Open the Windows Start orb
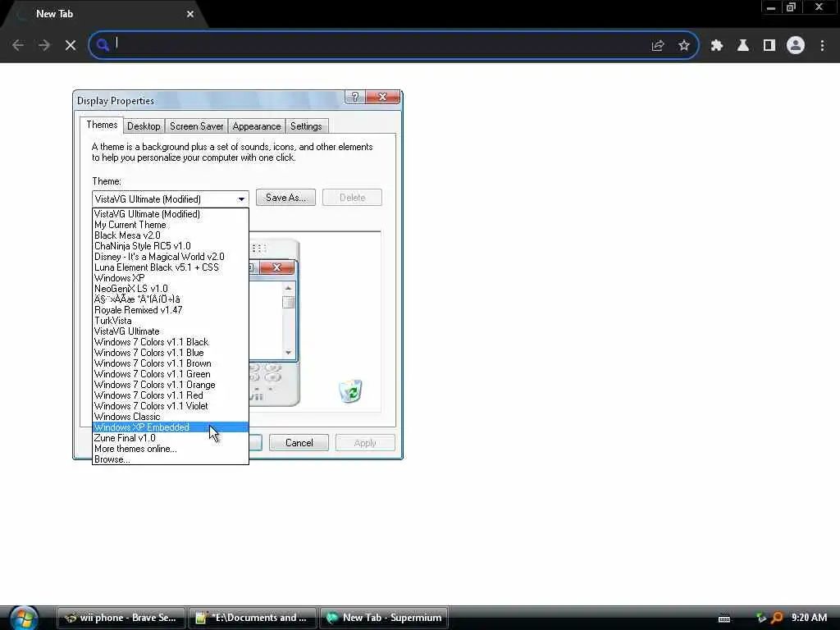The image size is (840, 630). pyautogui.click(x=24, y=618)
